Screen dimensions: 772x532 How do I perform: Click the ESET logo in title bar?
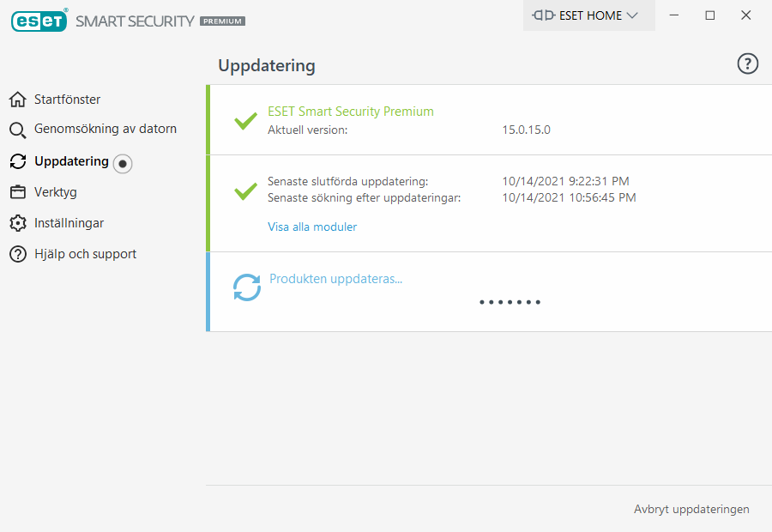coord(39,20)
